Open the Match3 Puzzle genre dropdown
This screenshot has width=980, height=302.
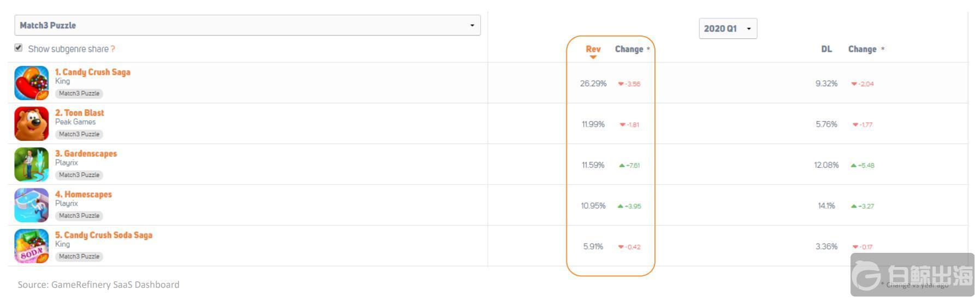[x=247, y=26]
